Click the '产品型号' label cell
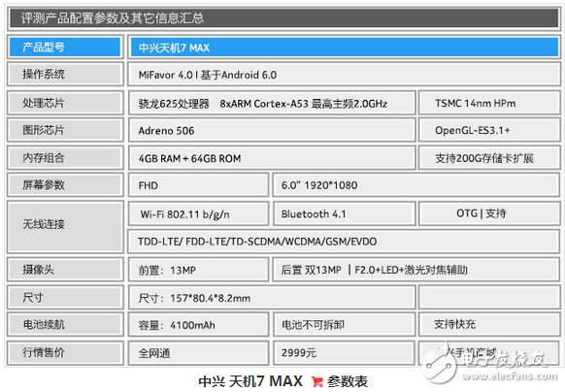565x392 pixels. 65,48
